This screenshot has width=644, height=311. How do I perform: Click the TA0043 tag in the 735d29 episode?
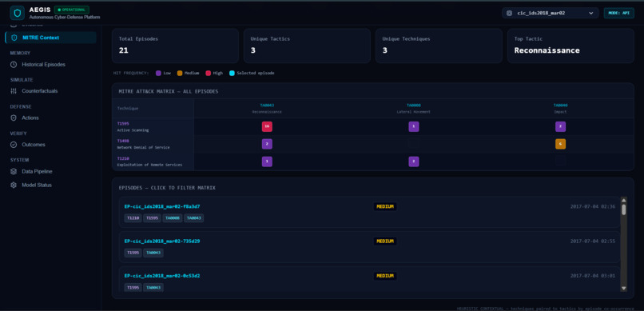(x=153, y=253)
